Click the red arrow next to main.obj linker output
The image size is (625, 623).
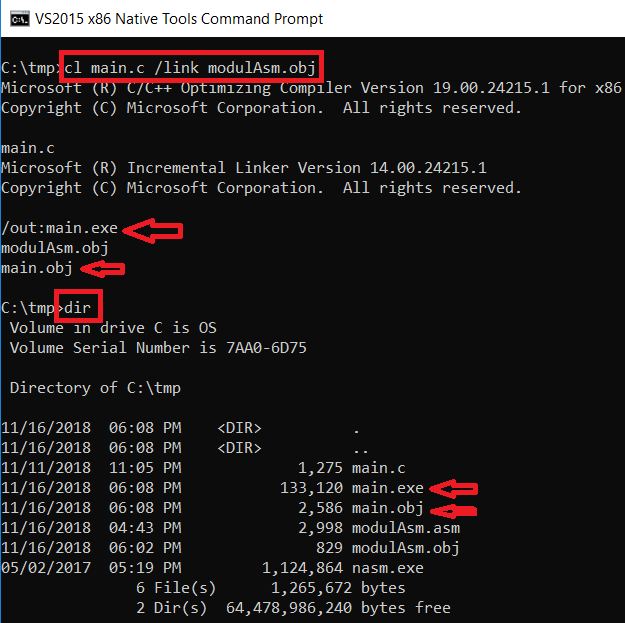pyautogui.click(x=103, y=268)
